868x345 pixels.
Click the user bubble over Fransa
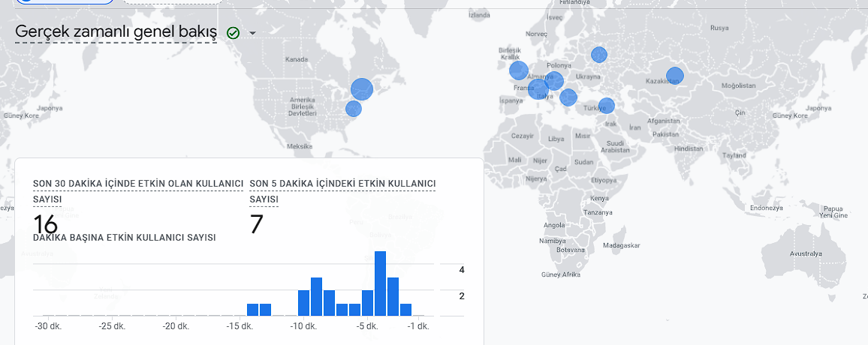[x=538, y=89]
